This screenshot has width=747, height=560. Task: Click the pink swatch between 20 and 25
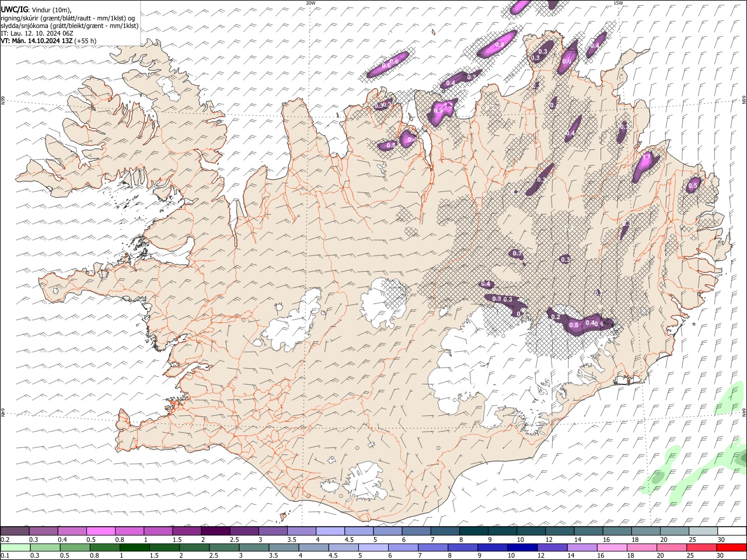[671, 547]
